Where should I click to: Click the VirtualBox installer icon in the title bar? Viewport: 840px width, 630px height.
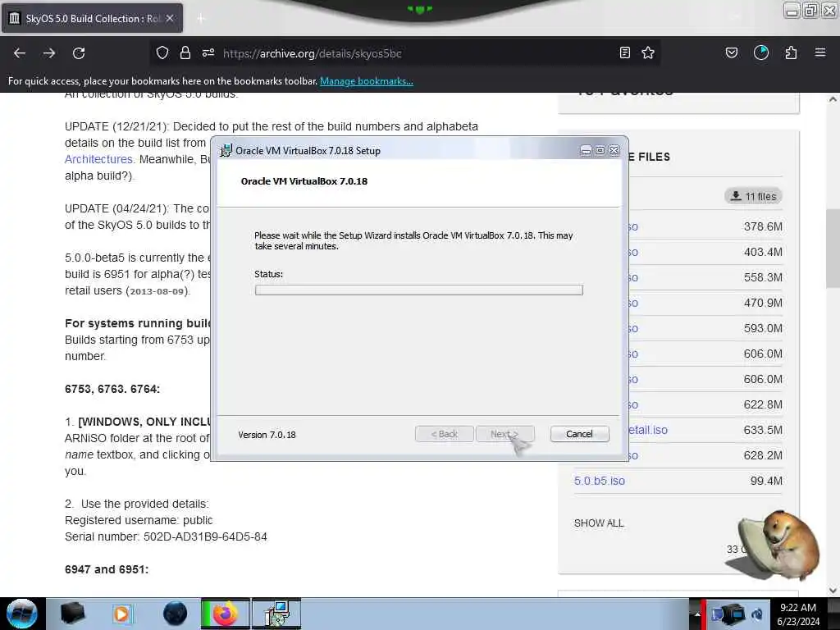point(226,151)
